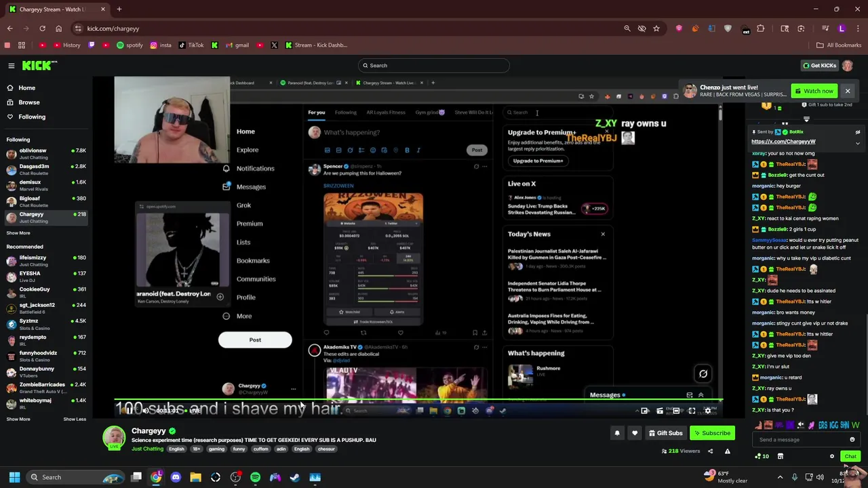This screenshot has height=488, width=868.
Task: Open demisux channel in Following list
Action: point(45,185)
